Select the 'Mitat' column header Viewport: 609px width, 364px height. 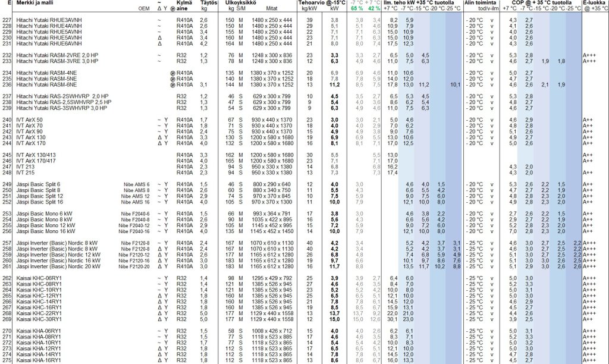(272, 8)
